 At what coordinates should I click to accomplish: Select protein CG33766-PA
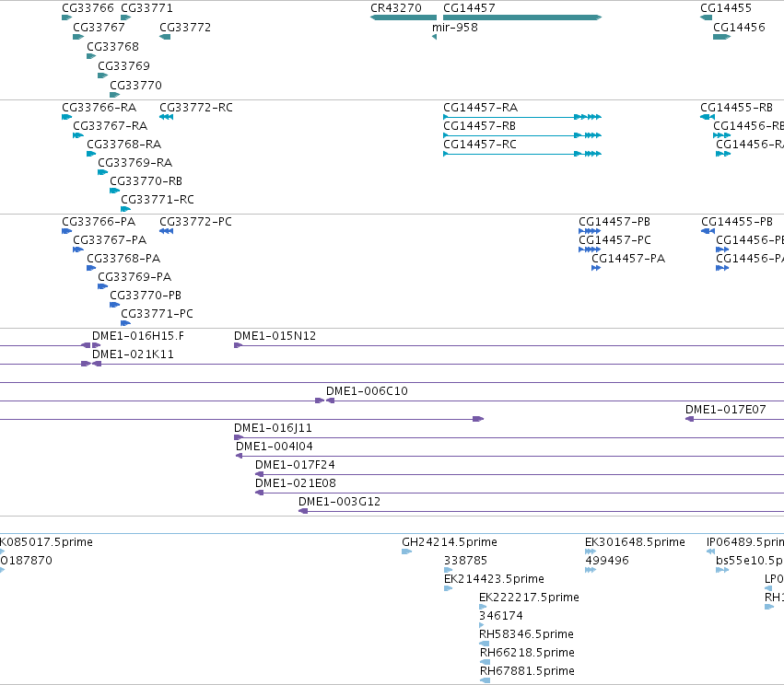pos(99,222)
